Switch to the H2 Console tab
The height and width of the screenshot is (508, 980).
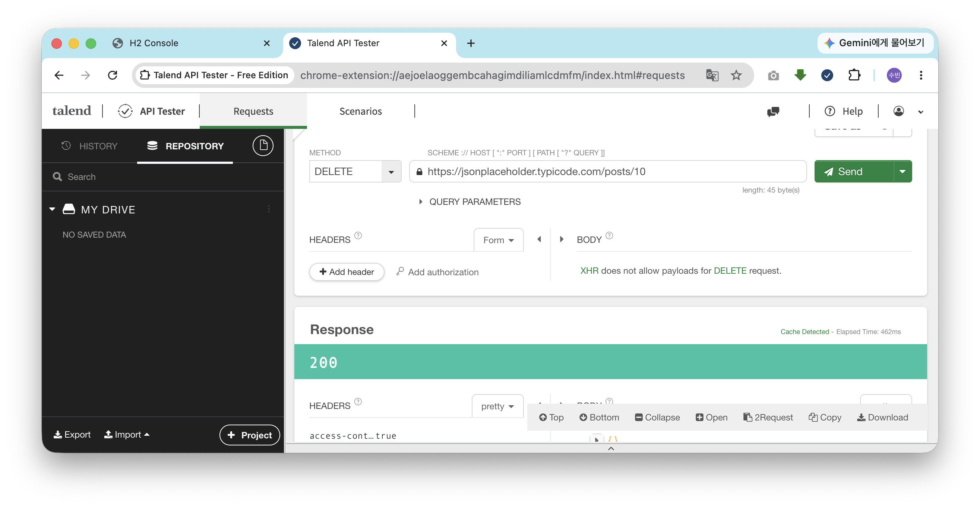pyautogui.click(x=192, y=43)
